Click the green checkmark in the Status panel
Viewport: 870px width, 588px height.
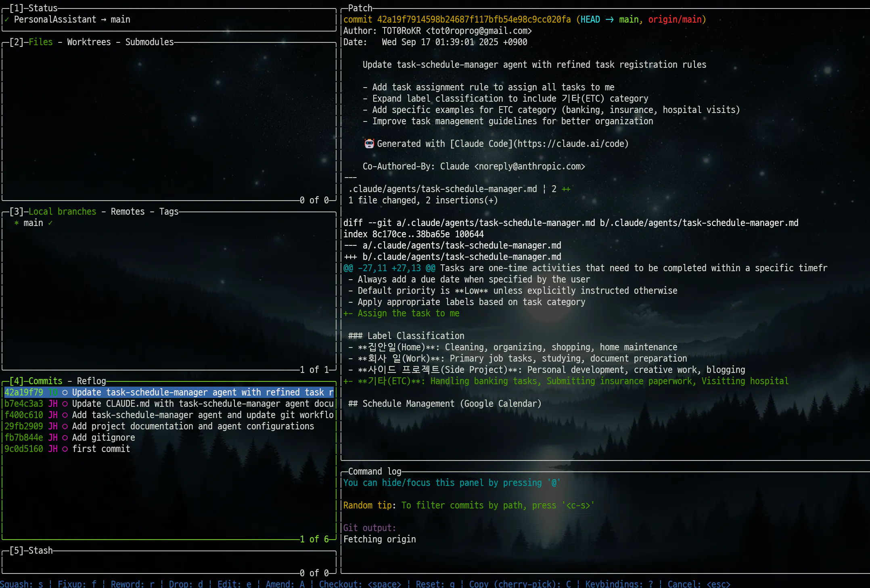pos(7,19)
